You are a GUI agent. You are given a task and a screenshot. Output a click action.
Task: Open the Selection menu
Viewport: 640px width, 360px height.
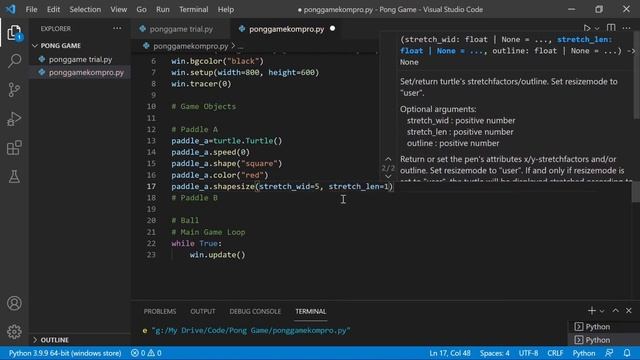pos(85,9)
